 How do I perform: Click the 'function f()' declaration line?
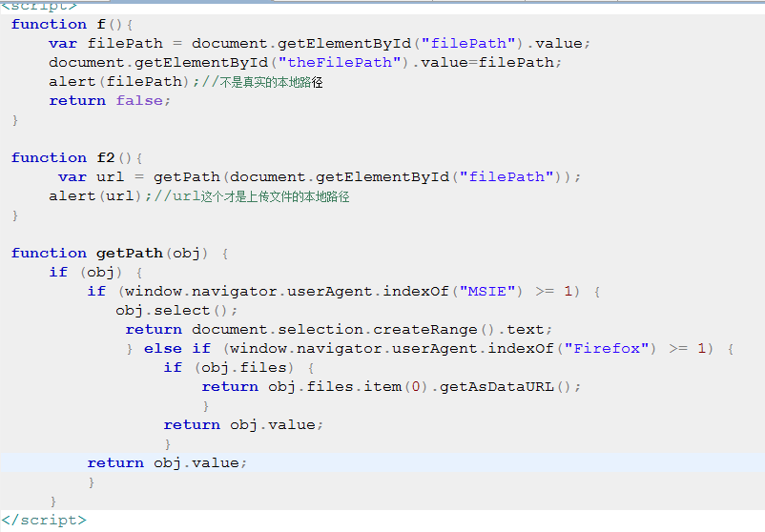[x=72, y=25]
